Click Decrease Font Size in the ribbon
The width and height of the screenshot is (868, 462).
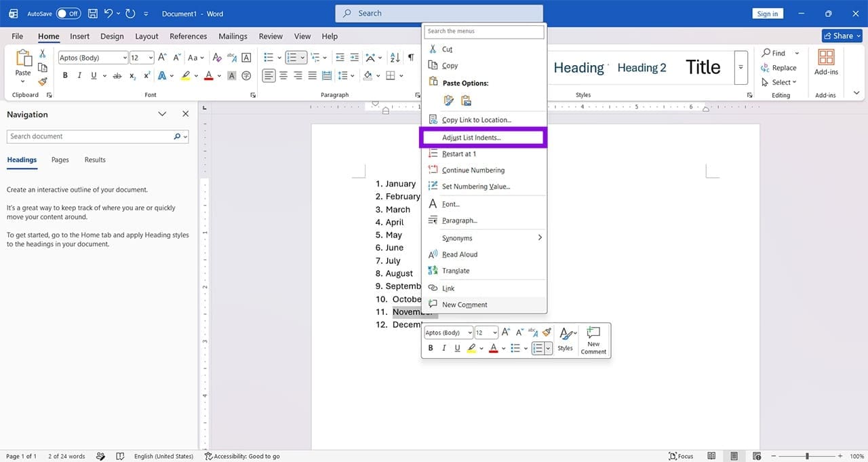tap(177, 58)
